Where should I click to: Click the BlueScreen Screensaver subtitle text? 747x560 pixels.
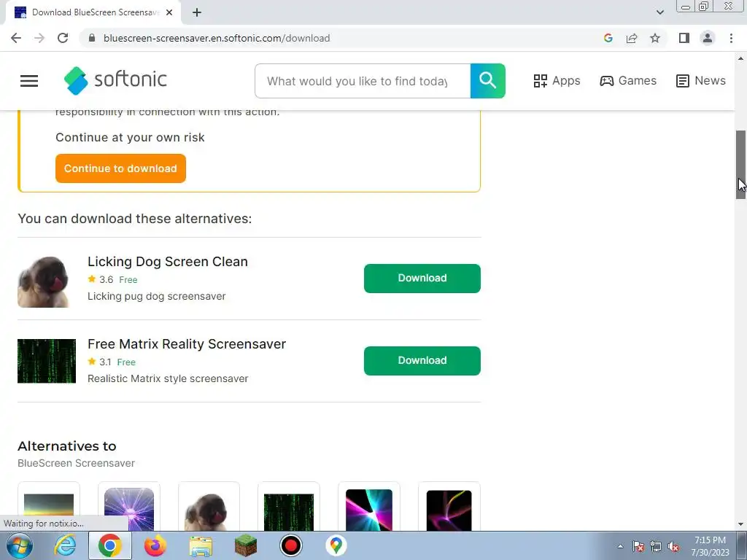[x=76, y=463]
